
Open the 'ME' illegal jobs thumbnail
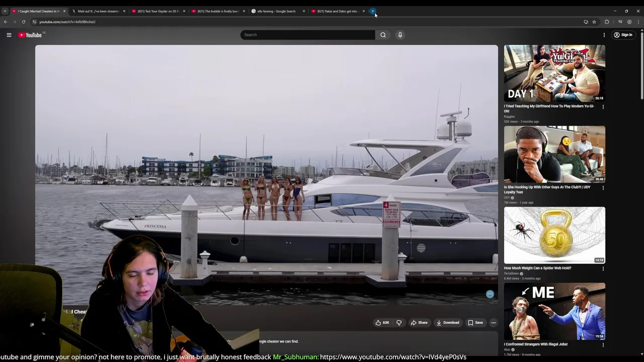click(554, 311)
